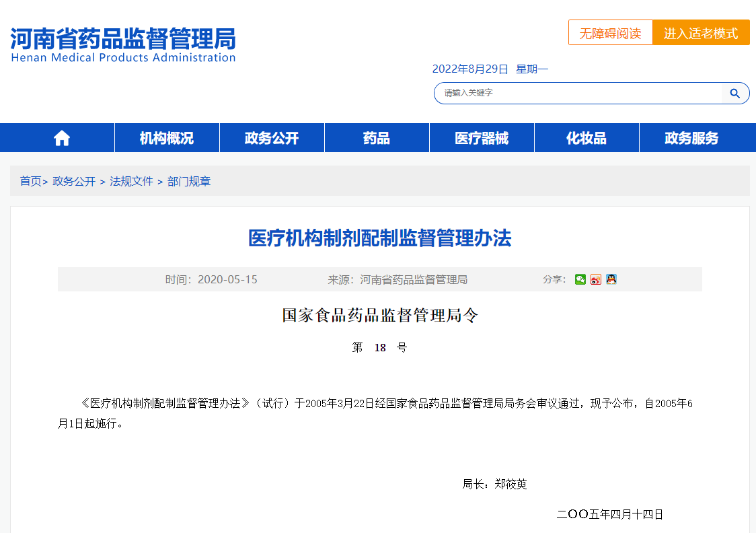Image resolution: width=756 pixels, height=533 pixels.
Task: Click the magnifier search icon
Action: point(734,94)
